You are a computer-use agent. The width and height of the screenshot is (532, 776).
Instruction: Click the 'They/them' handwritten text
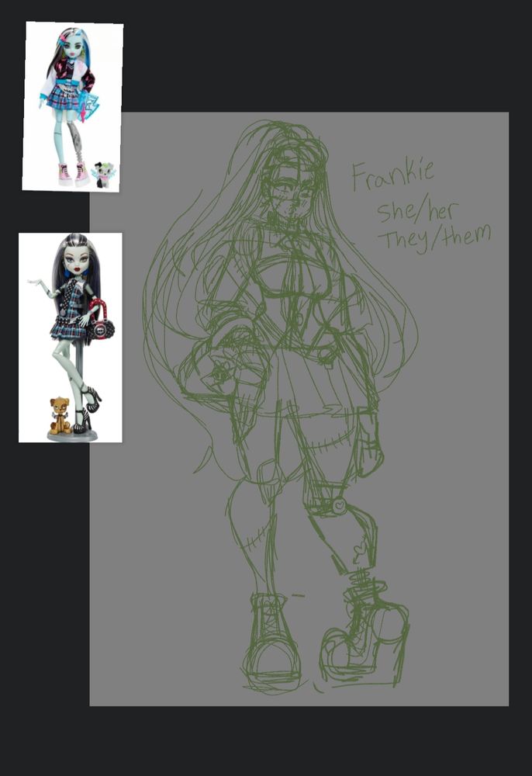click(x=435, y=237)
